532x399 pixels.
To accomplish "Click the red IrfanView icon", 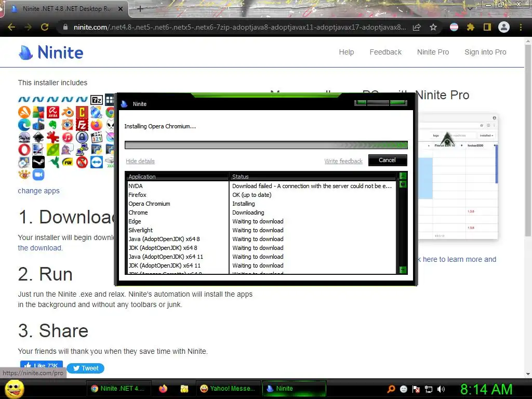I will click(53, 137).
